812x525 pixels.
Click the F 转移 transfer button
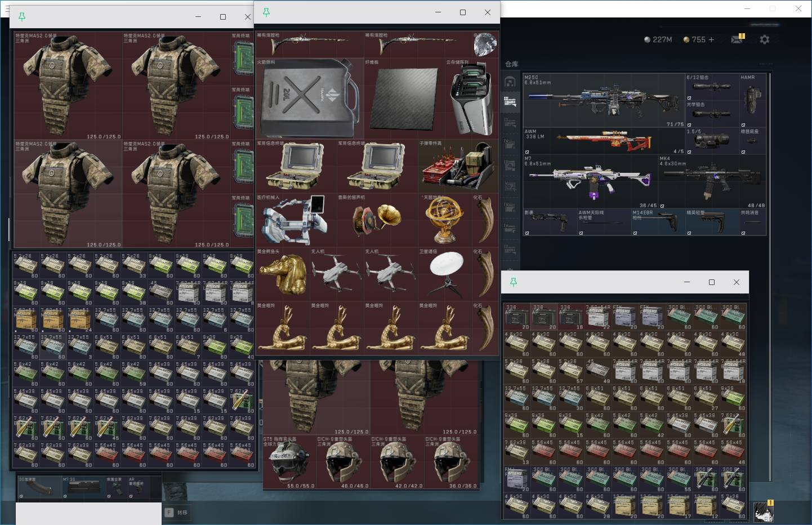[177, 513]
